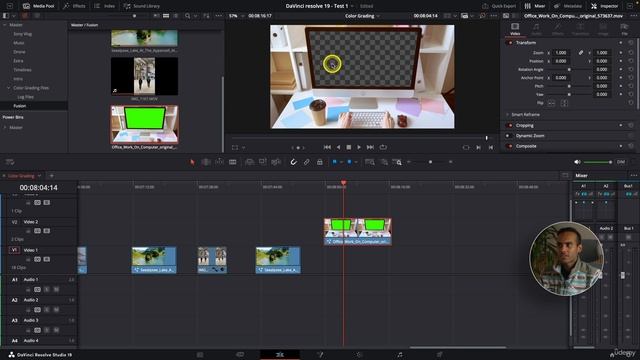This screenshot has width=640, height=360.
Task: Switch to the Transition tab in Inspector
Action: [x=580, y=29]
